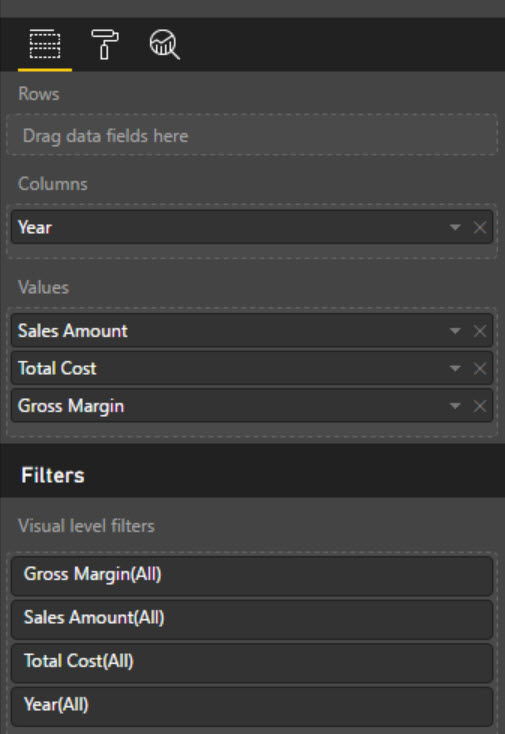Select the Sales Amount value field
Image resolution: width=505 pixels, height=734 pixels.
(252, 330)
